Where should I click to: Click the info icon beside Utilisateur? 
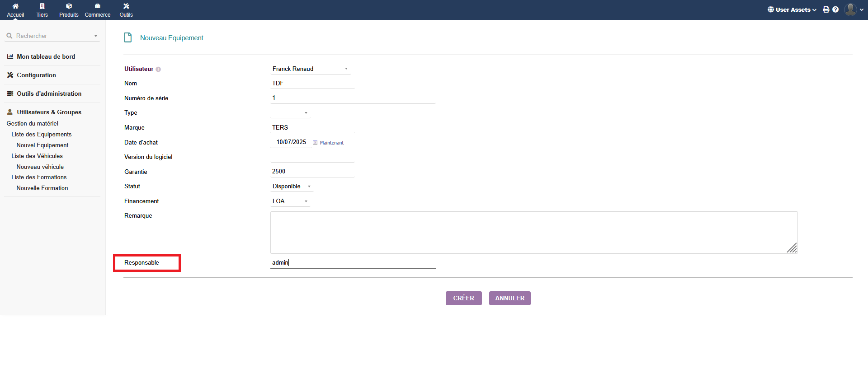click(158, 70)
